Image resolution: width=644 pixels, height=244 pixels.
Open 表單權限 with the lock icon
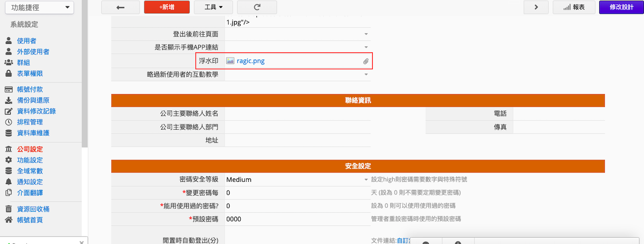coord(30,73)
